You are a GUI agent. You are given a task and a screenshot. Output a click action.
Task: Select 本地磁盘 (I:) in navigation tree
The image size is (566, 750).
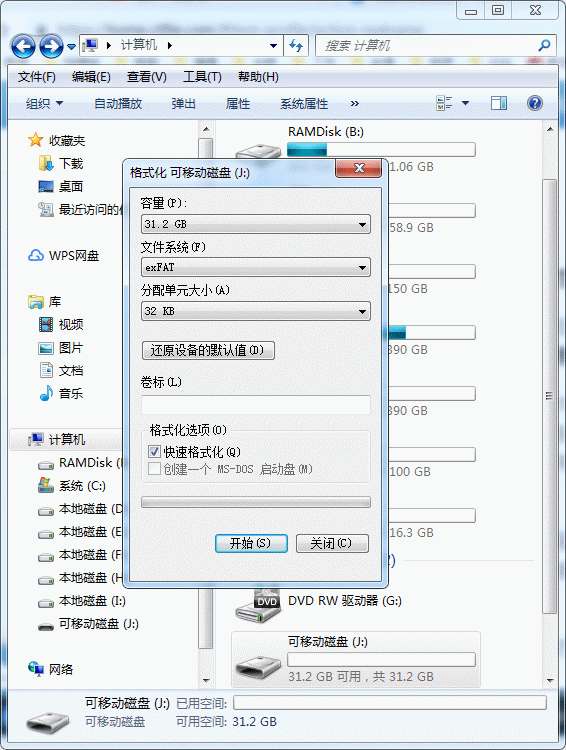[x=82, y=601]
